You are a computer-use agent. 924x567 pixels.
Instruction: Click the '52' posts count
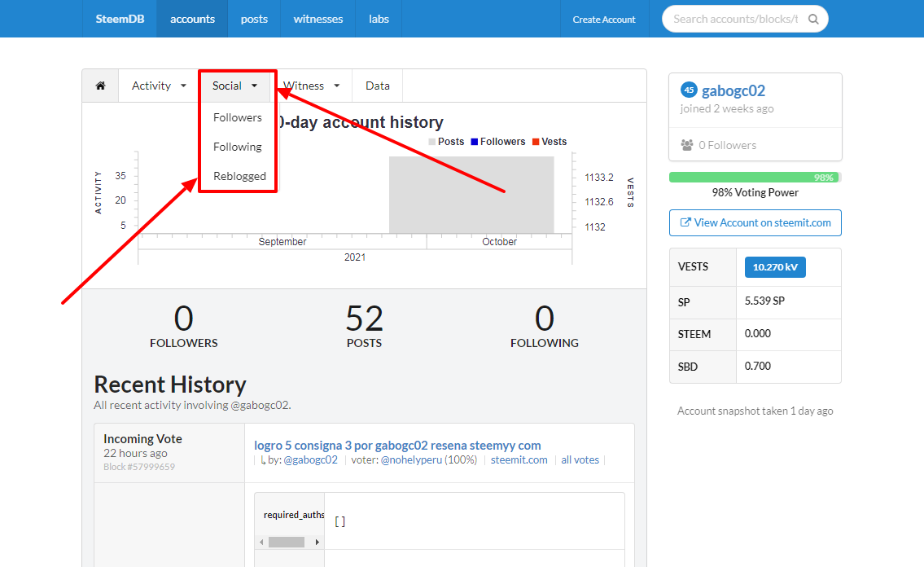point(364,319)
